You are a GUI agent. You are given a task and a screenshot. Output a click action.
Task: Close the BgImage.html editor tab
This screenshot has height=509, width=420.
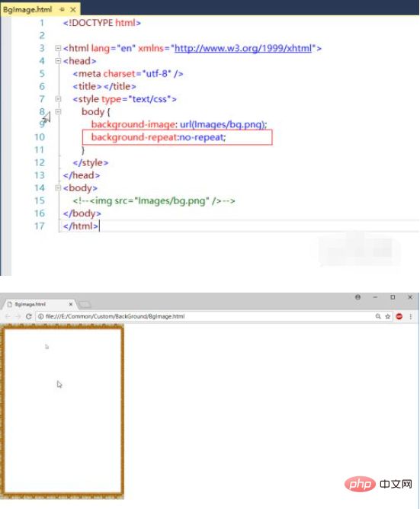pos(73,10)
